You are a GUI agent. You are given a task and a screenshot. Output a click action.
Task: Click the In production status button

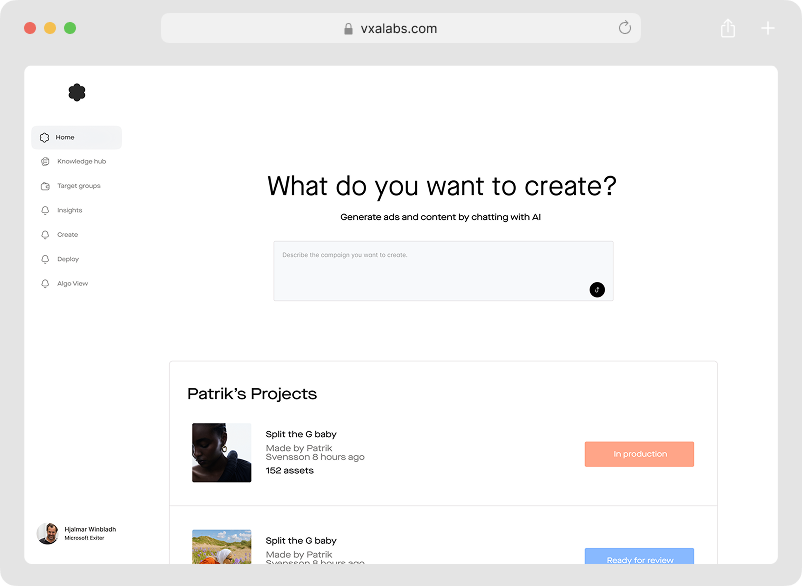[639, 454]
